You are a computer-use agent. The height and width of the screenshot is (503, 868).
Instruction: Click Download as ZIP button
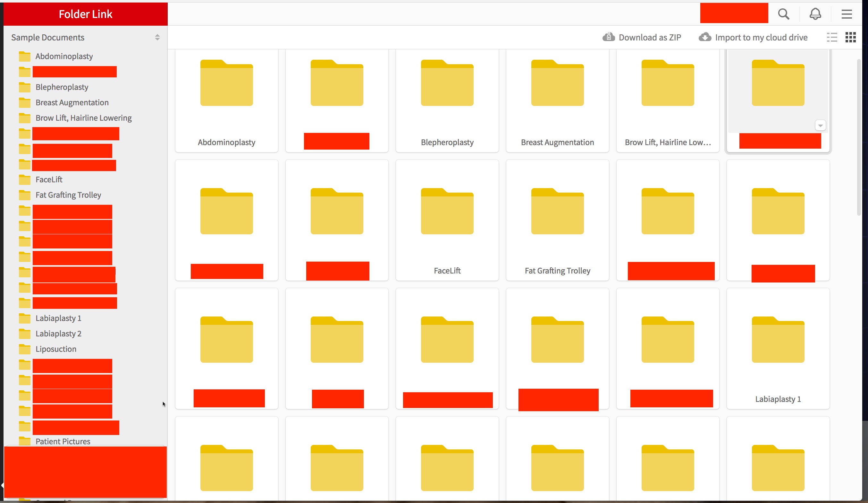click(x=642, y=37)
